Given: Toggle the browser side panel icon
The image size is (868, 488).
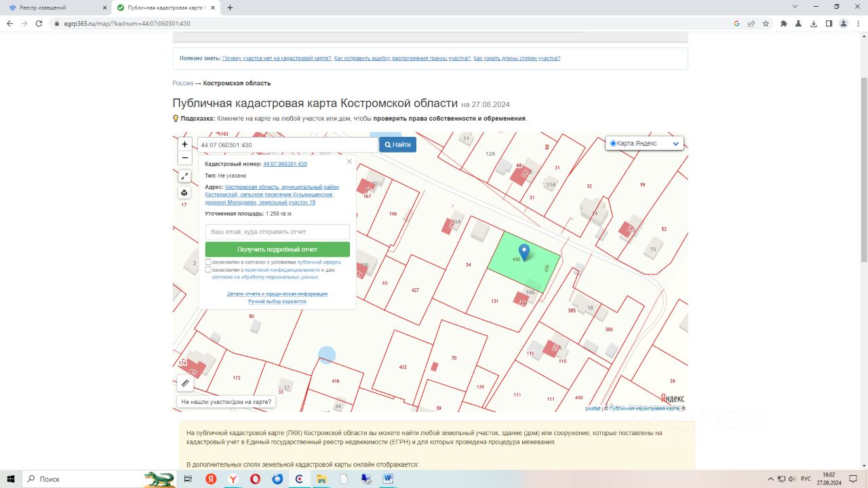Looking at the screenshot, I should tap(829, 23).
